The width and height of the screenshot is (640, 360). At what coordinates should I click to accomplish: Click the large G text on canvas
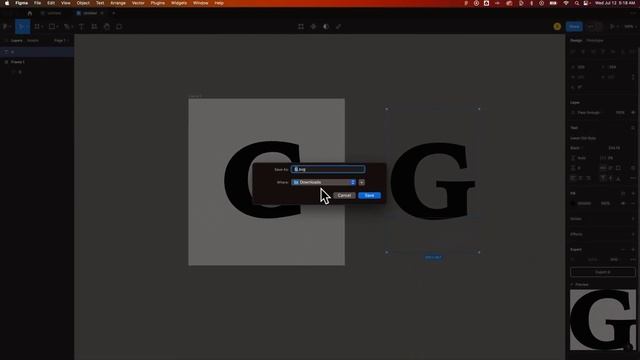click(x=433, y=180)
